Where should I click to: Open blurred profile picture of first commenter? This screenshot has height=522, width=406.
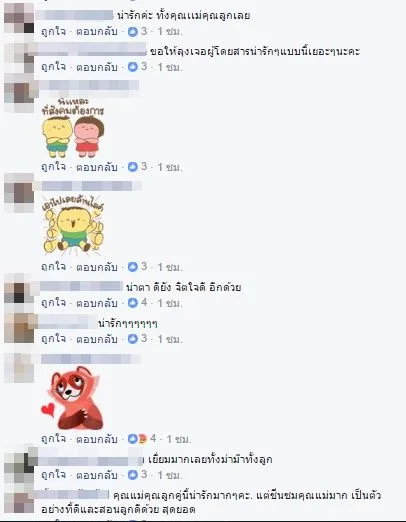(19, 18)
